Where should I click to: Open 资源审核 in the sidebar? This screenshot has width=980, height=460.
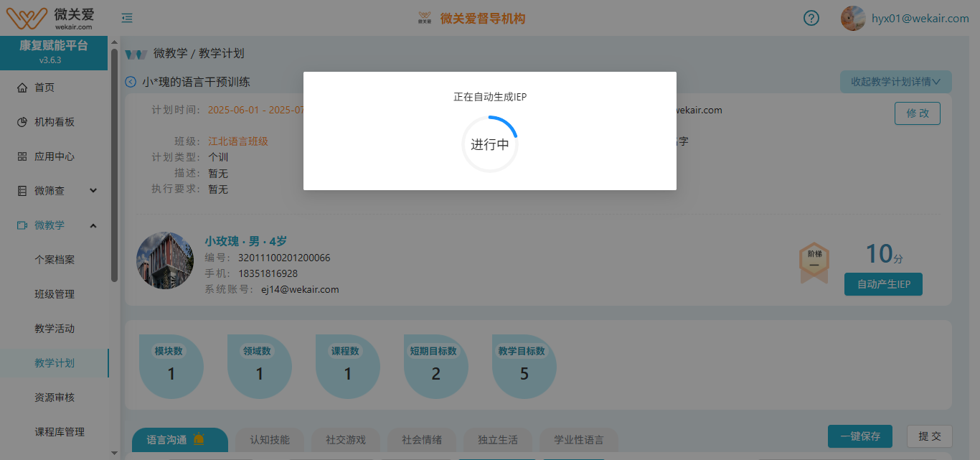pyautogui.click(x=55, y=398)
